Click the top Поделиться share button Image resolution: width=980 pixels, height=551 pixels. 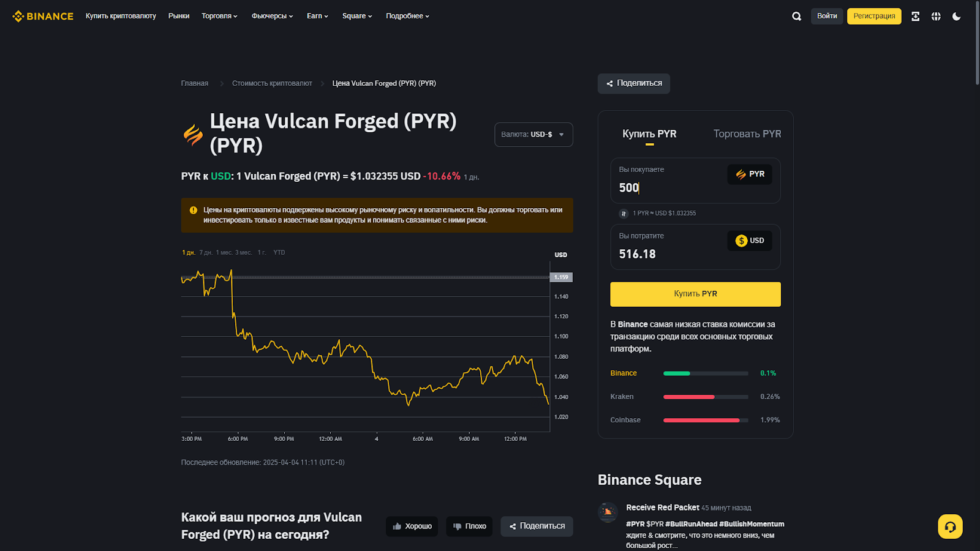pyautogui.click(x=633, y=84)
